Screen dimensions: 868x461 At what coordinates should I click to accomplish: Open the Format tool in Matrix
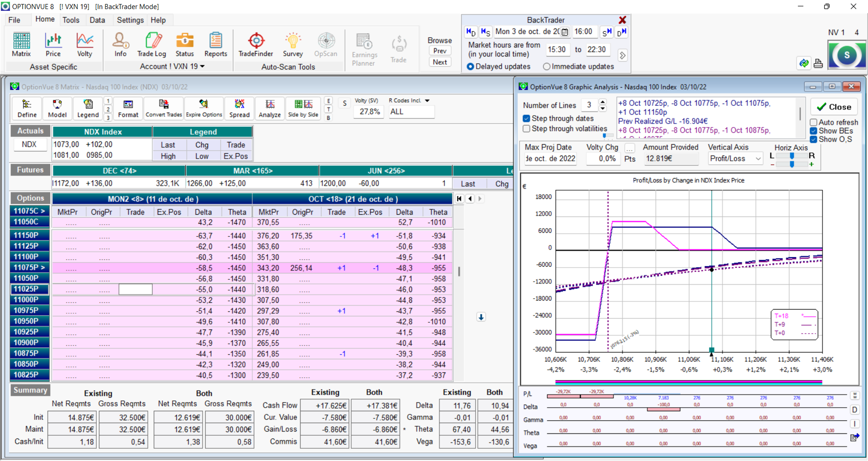pos(128,108)
